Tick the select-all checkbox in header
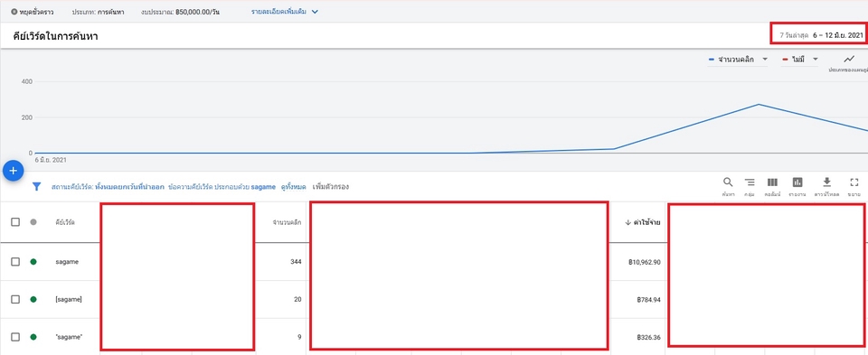Image resolution: width=868 pixels, height=355 pixels. pos(15,221)
